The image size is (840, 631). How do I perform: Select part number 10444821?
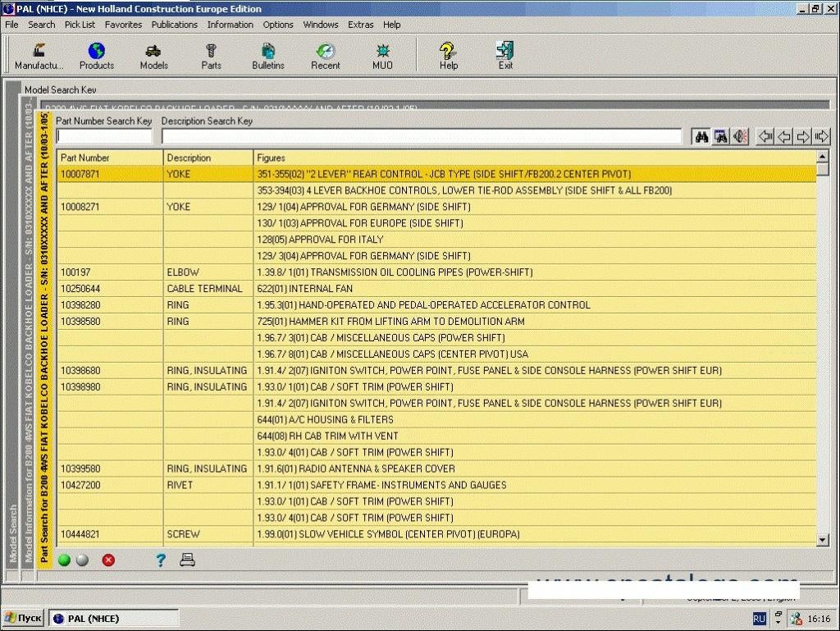point(80,534)
